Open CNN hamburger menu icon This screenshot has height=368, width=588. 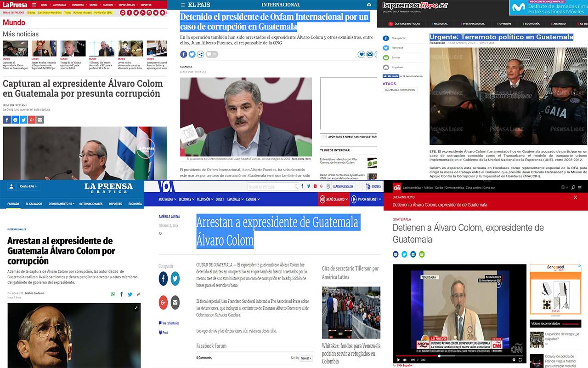point(580,188)
